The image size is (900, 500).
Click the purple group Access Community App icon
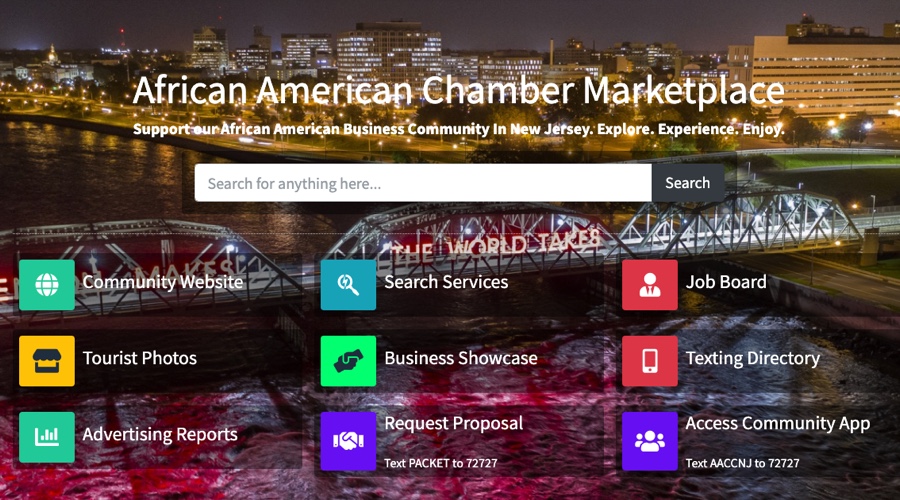(650, 441)
